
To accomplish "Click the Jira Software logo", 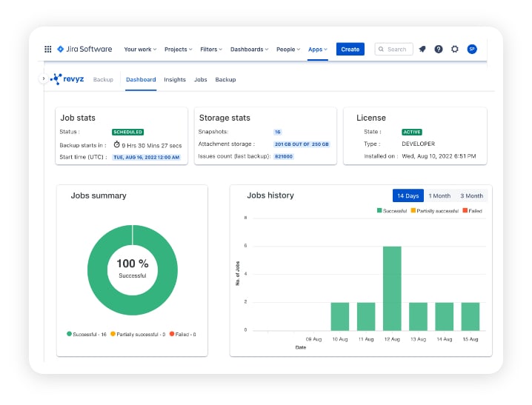I will [x=84, y=50].
